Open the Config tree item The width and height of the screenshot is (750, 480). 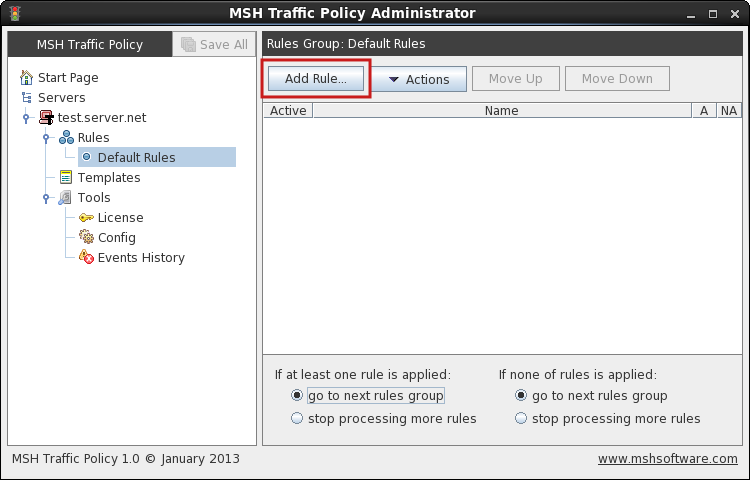tap(117, 238)
